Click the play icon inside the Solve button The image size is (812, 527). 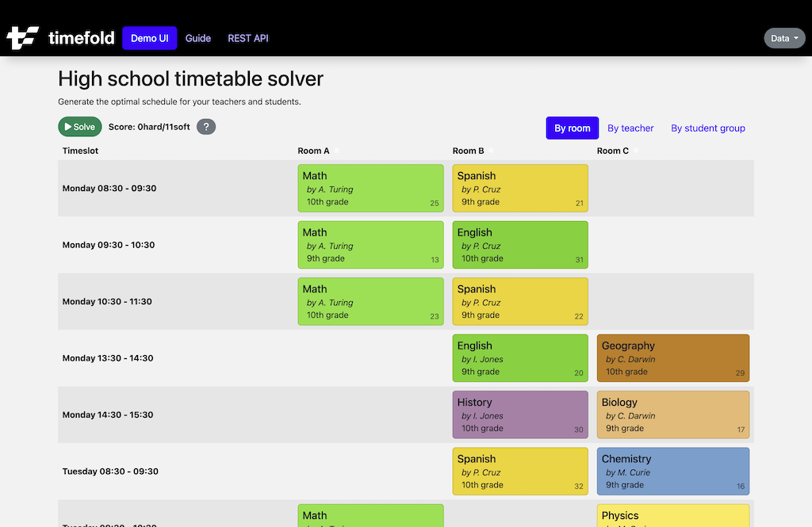(68, 126)
